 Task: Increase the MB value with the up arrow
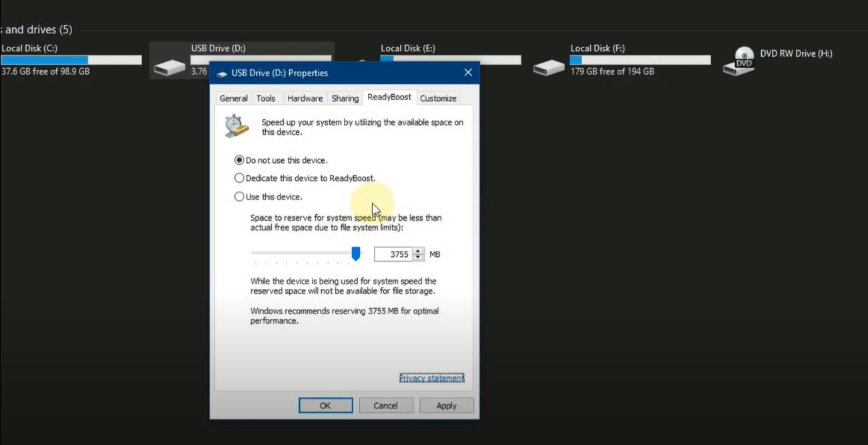417,250
